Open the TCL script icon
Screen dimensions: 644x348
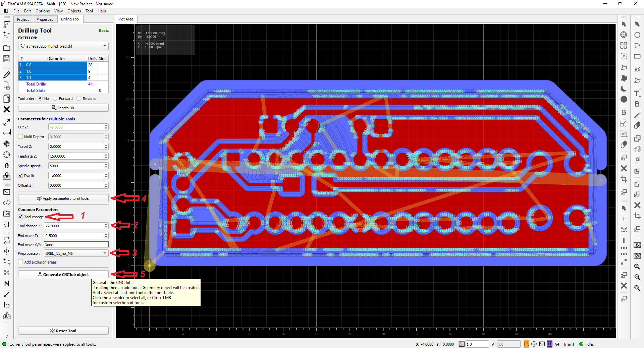(x=6, y=214)
